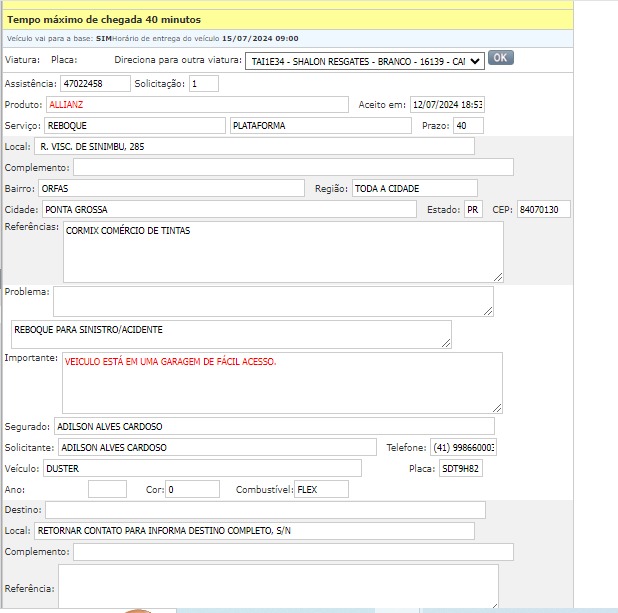Click the CEP field

544,209
